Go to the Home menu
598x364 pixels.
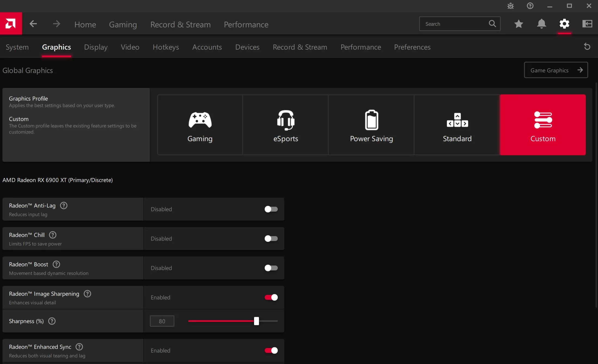pyautogui.click(x=85, y=25)
